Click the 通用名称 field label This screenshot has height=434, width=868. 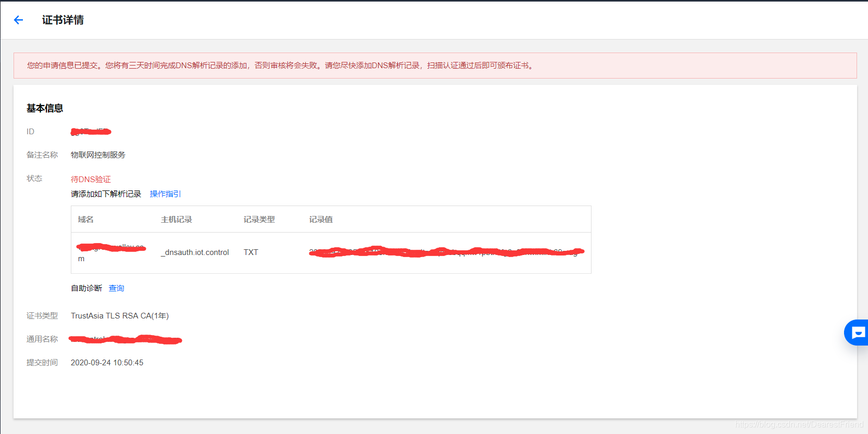[x=42, y=339]
